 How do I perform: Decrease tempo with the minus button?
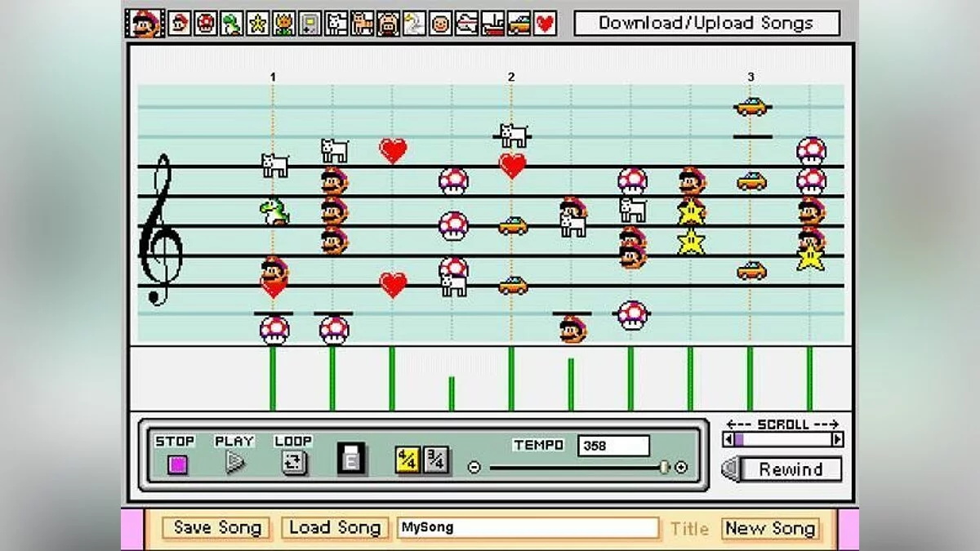click(x=474, y=468)
